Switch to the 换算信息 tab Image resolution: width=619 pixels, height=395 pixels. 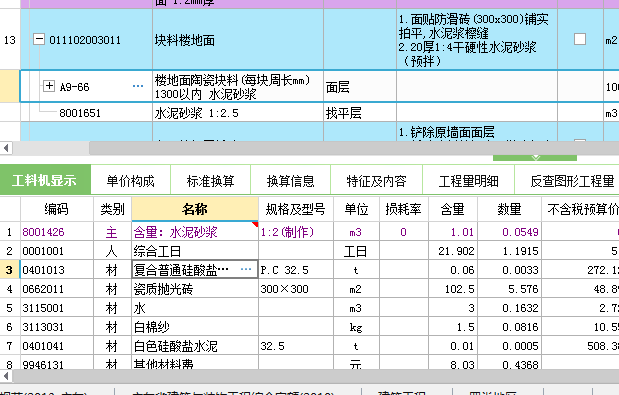[291, 181]
